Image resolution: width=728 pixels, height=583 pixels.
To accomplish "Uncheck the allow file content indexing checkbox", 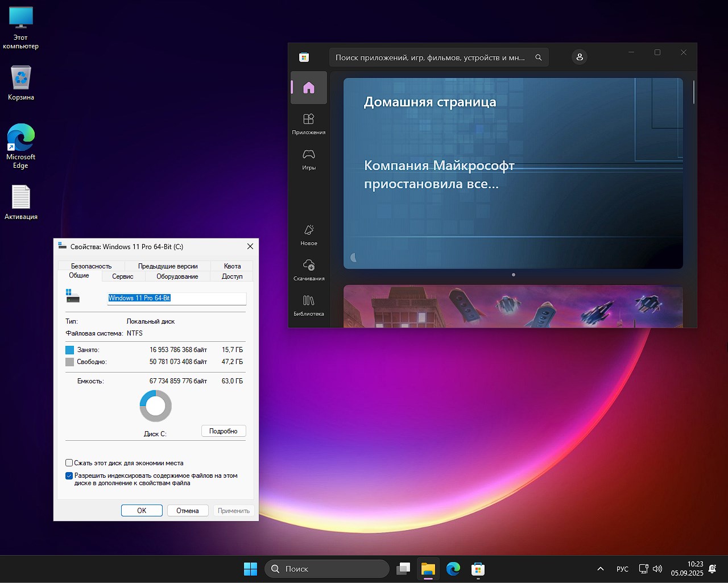I will coord(69,476).
